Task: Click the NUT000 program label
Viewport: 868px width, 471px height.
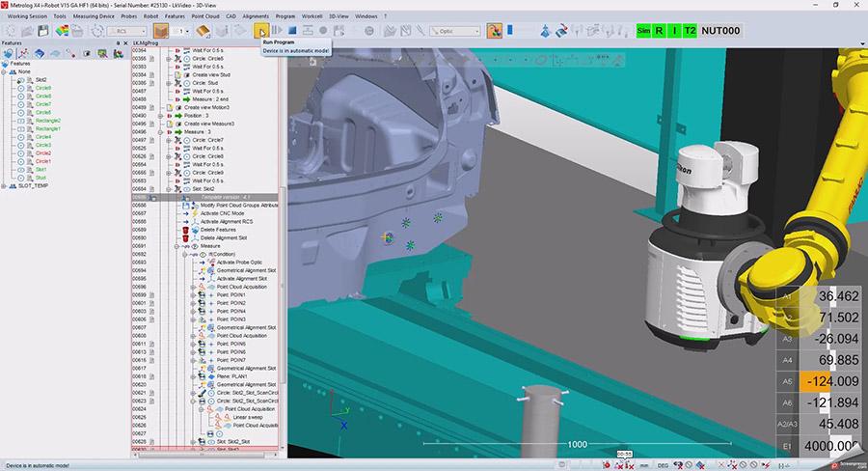Action: pos(720,31)
